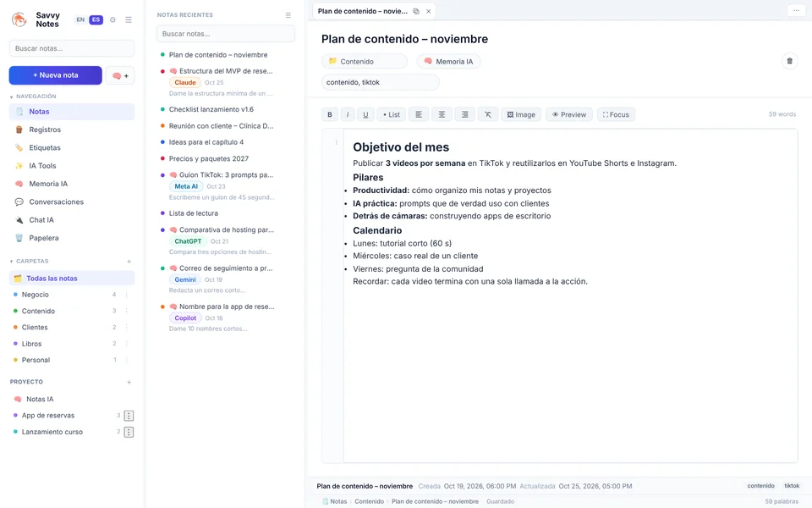Click the Contenido folder chip on note
812x508 pixels.
[x=364, y=61]
